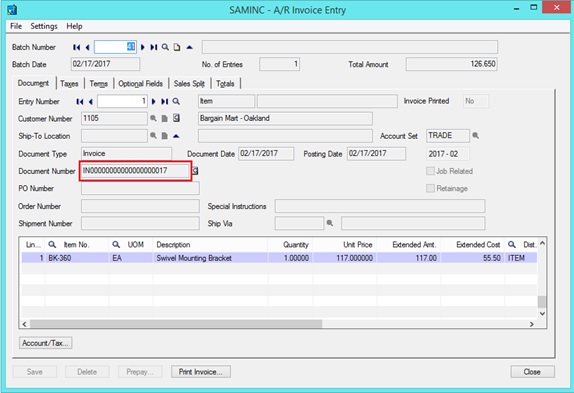Click the application icon in title bar

tap(12, 9)
